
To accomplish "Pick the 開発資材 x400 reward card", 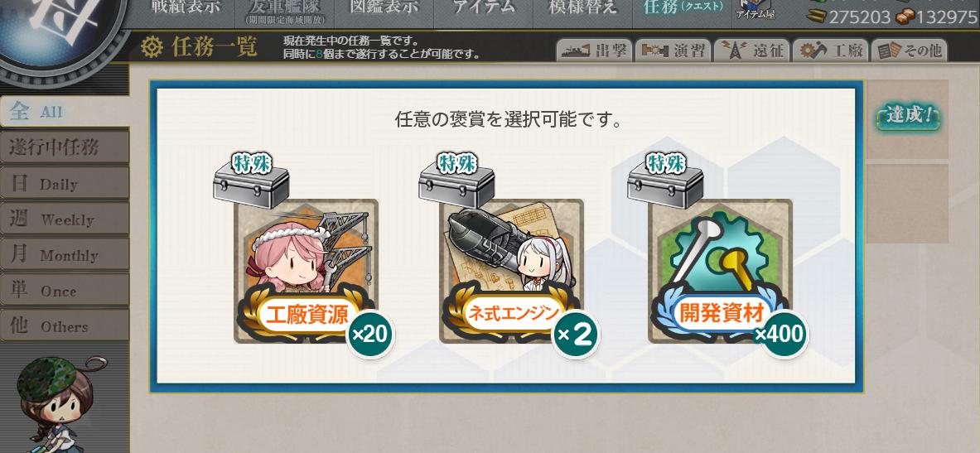I will [720, 272].
